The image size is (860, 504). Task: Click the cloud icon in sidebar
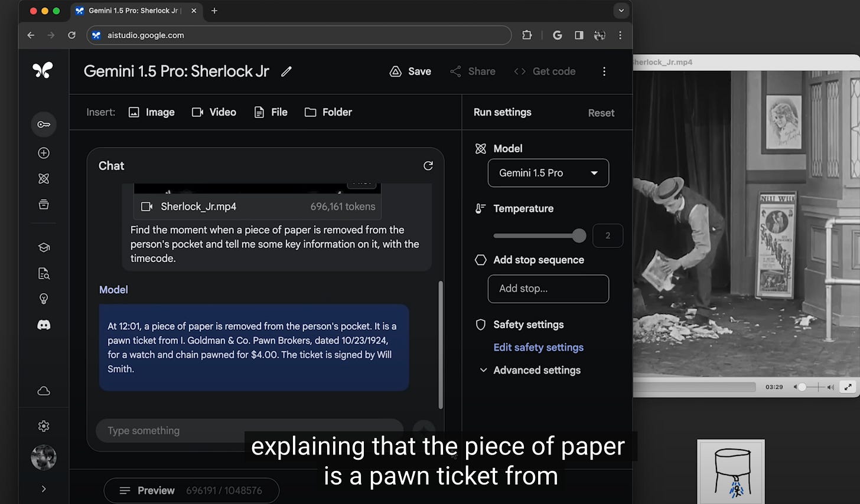click(x=44, y=391)
